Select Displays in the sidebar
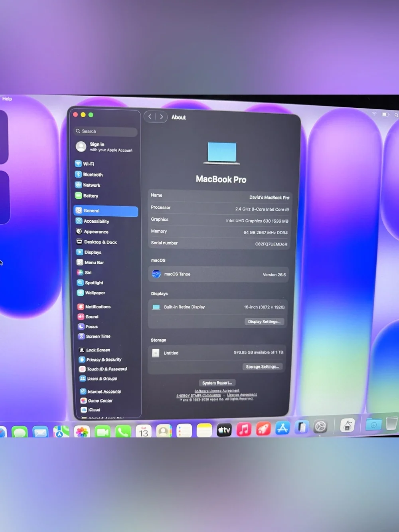 click(x=89, y=252)
